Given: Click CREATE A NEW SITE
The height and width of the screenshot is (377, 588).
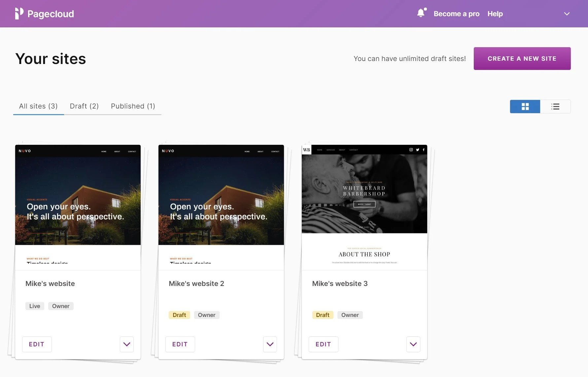Looking at the screenshot, I should (x=522, y=58).
